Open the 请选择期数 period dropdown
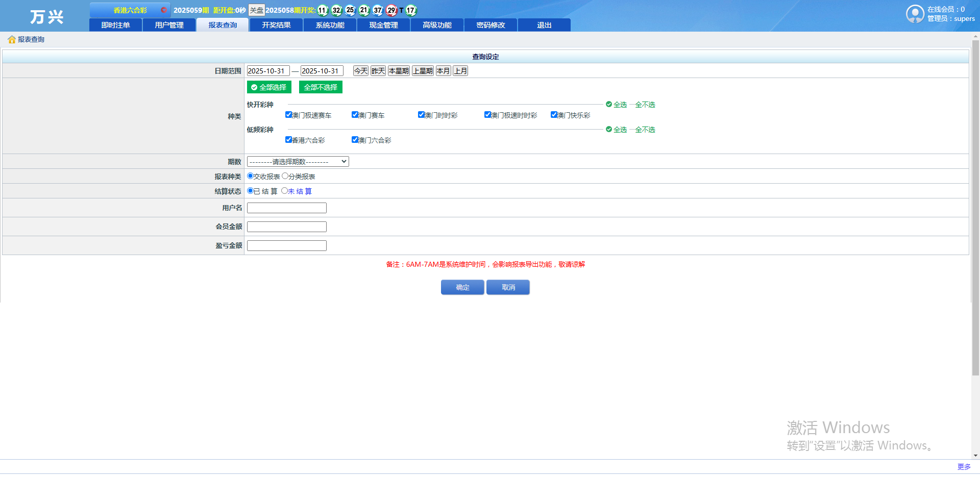The height and width of the screenshot is (477, 980). 298,162
